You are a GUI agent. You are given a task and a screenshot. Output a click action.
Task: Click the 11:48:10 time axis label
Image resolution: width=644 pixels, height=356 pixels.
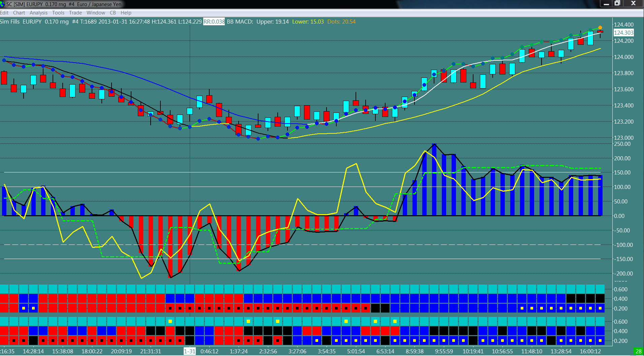tap(532, 351)
